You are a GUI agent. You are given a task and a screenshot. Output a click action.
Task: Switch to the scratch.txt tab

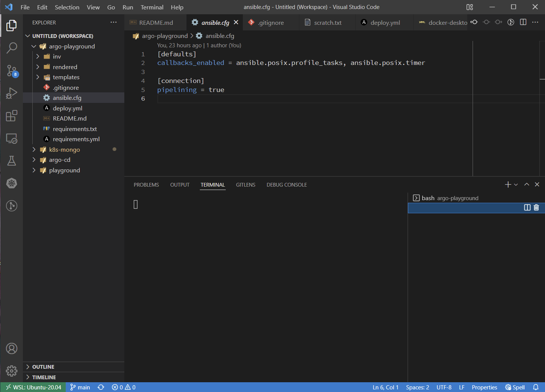coord(327,22)
